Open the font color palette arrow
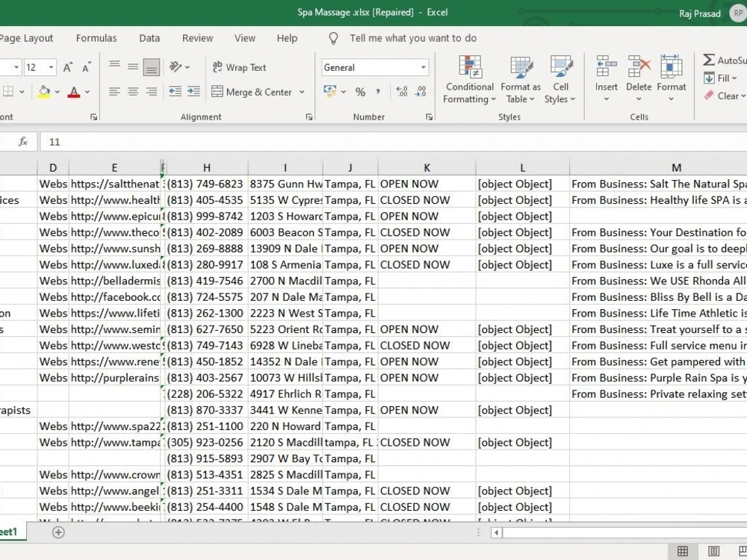The width and height of the screenshot is (747, 560). pos(87,91)
